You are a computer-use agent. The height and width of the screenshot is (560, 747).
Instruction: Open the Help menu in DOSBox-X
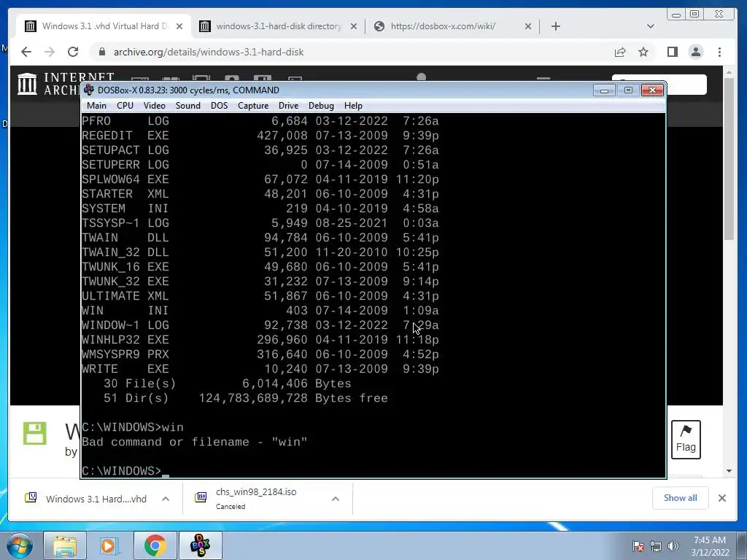(x=353, y=106)
